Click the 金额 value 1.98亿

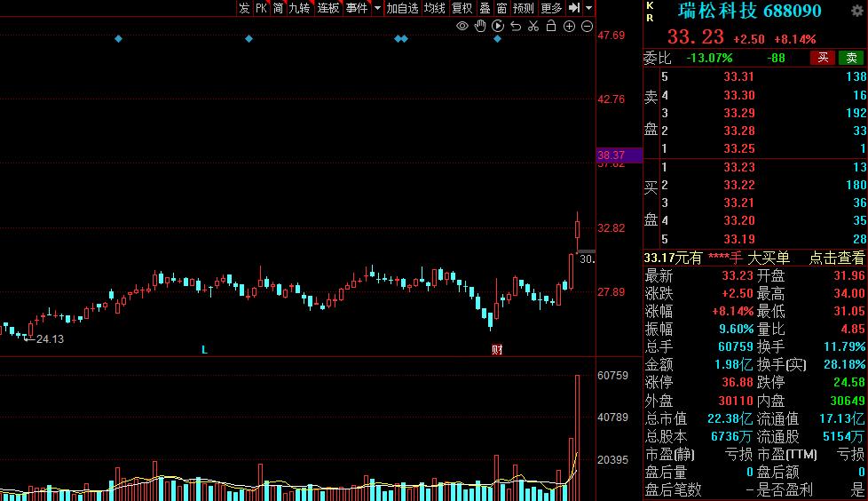pyautogui.click(x=733, y=365)
